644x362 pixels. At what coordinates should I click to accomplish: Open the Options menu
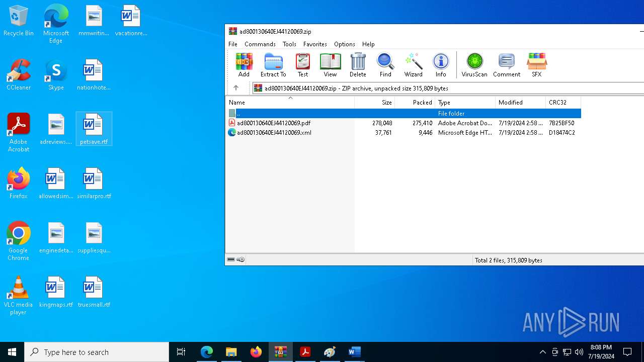(345, 44)
